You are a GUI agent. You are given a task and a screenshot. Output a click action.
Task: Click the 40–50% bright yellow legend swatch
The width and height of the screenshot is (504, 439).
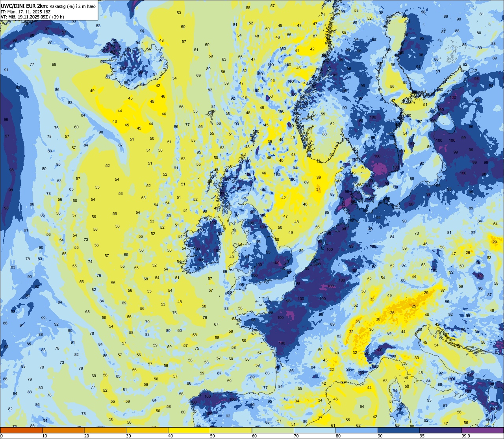pyautogui.click(x=189, y=430)
